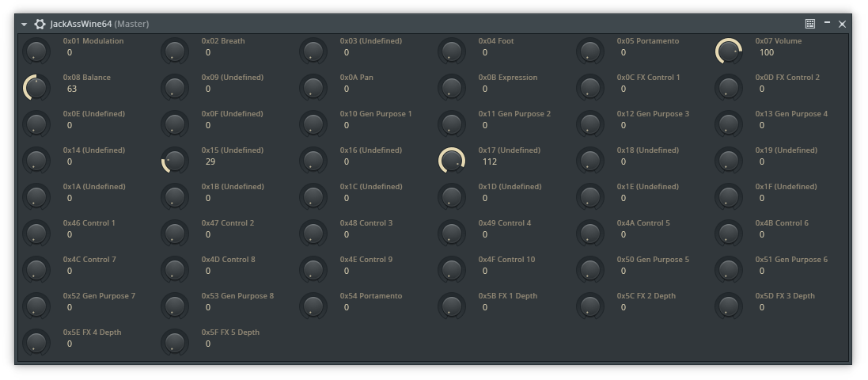Click the 0x0C FX Control 1 knob

[x=590, y=88]
